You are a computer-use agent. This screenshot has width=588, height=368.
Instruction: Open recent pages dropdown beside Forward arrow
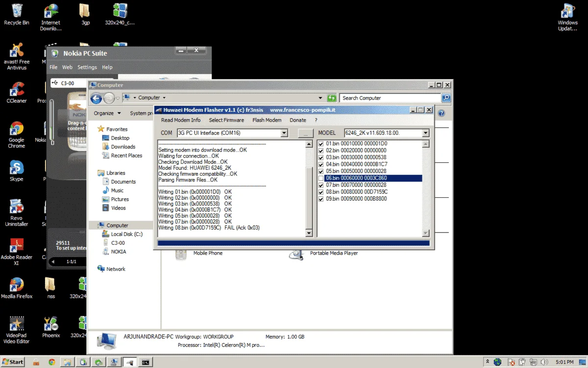(x=118, y=99)
